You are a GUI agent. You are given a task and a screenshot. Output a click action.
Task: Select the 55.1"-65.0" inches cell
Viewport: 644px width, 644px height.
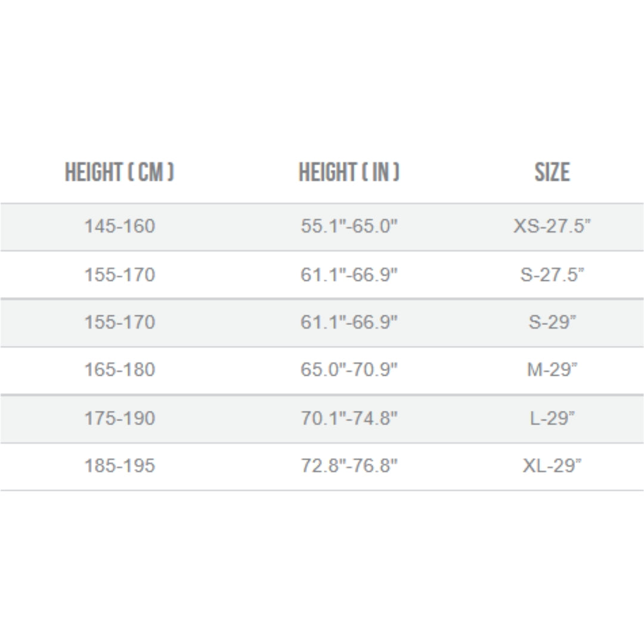[349, 227]
